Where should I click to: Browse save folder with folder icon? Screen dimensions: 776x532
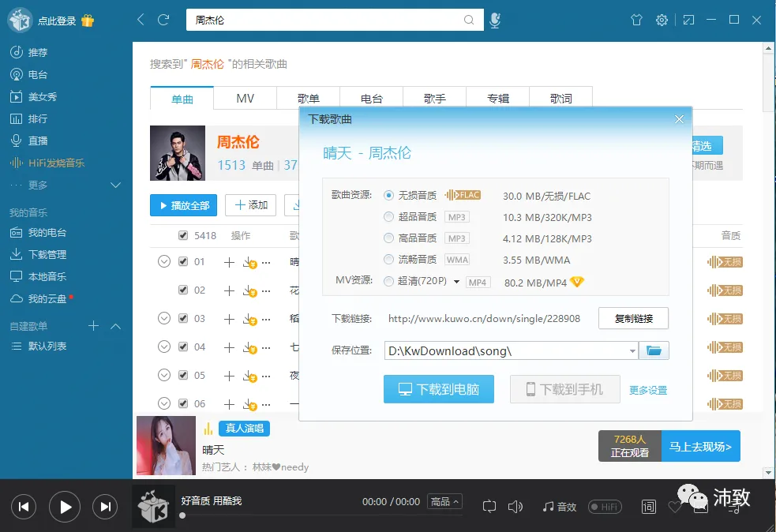[654, 350]
